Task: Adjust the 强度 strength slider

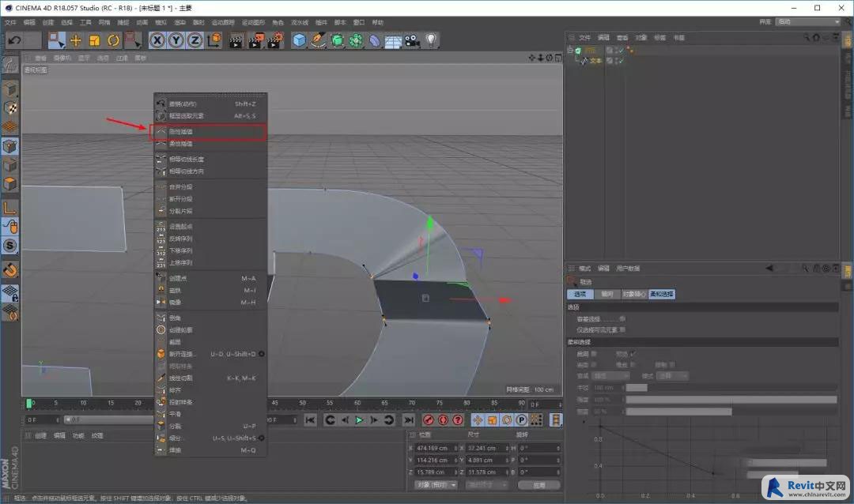Action: tap(731, 400)
